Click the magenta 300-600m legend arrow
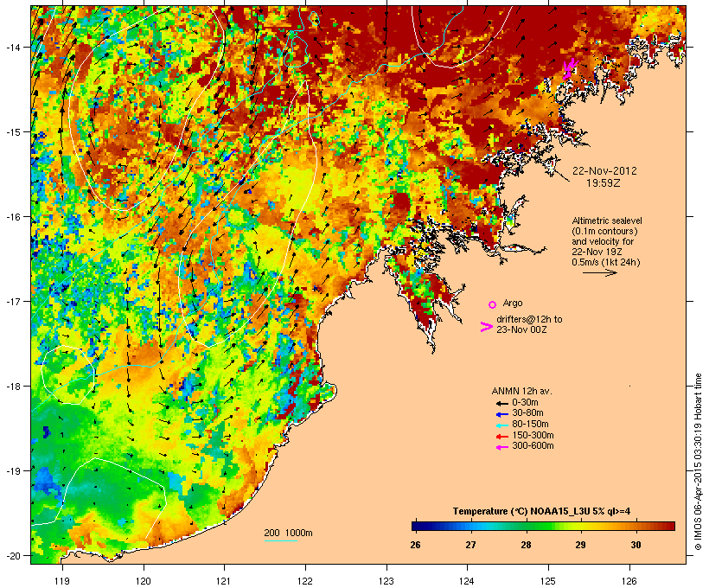Viewport: 709px width, 588px height. point(501,447)
